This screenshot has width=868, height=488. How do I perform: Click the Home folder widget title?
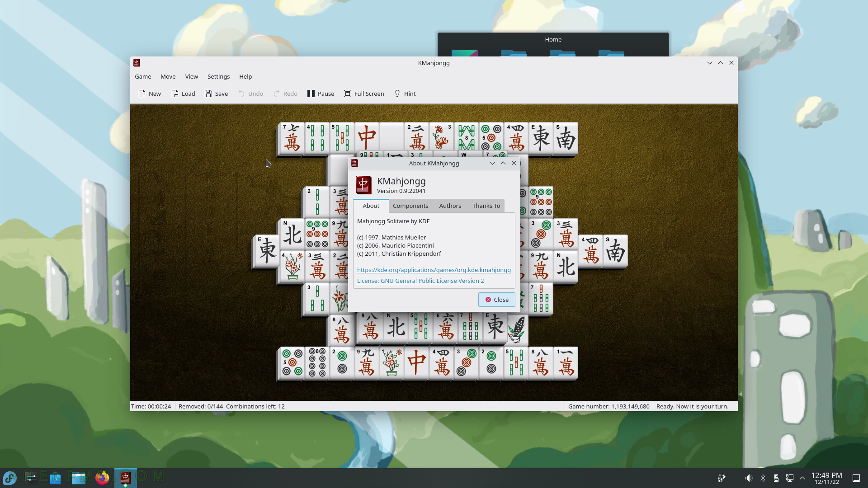(553, 39)
